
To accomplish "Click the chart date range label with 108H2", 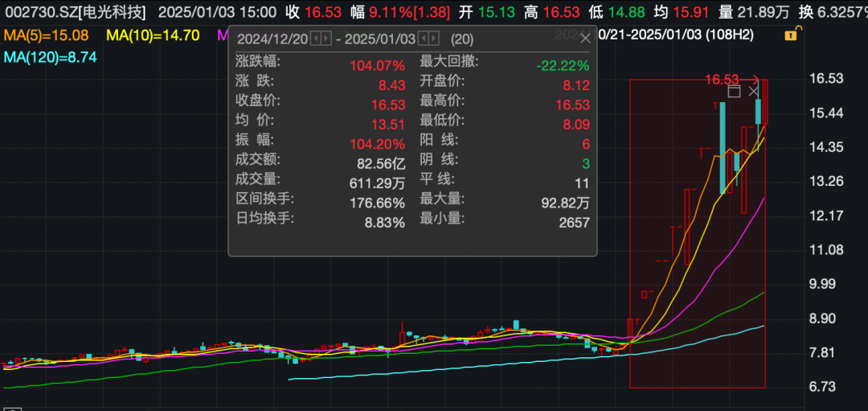I will [x=677, y=35].
